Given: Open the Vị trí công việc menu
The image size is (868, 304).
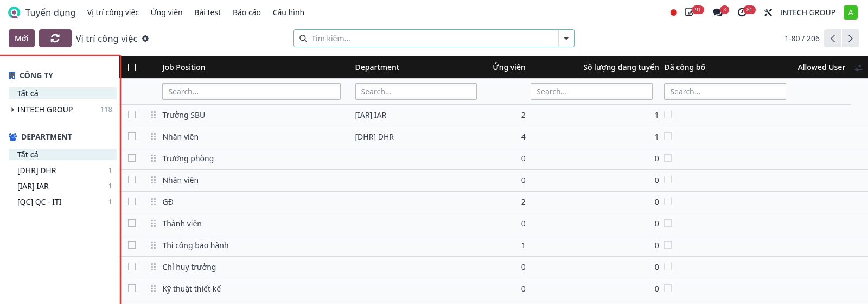Looking at the screenshot, I should pyautogui.click(x=113, y=12).
